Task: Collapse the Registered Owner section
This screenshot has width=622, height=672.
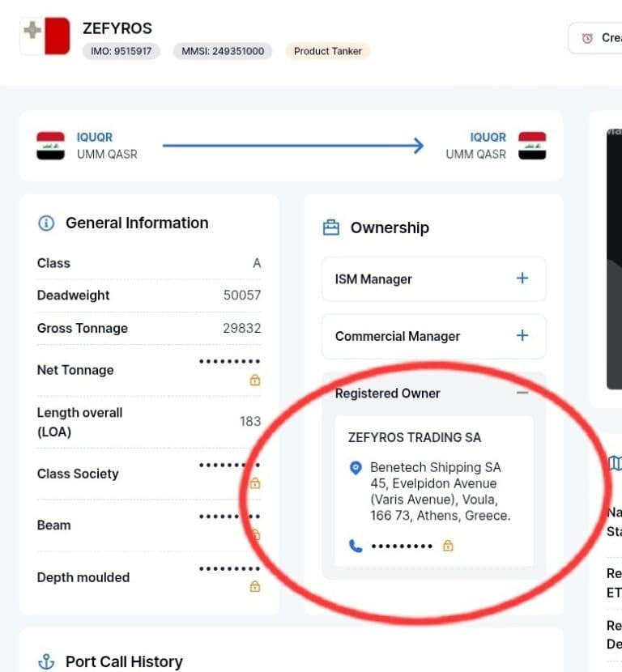Action: pyautogui.click(x=522, y=393)
